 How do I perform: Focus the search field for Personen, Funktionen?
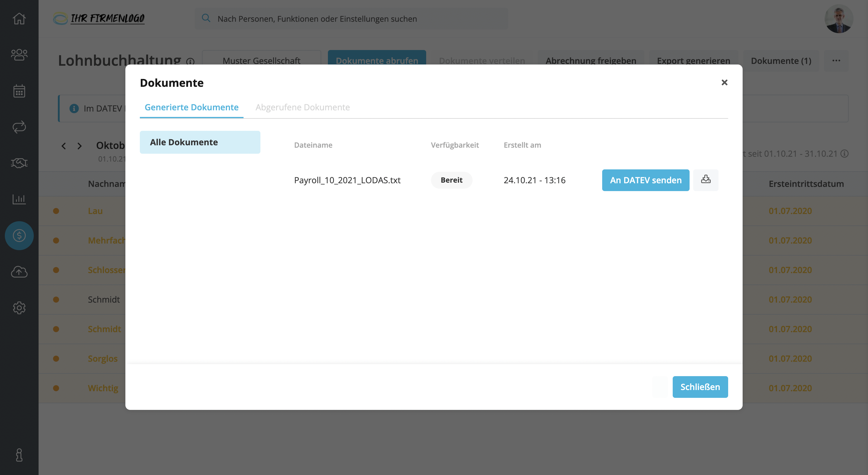point(351,18)
